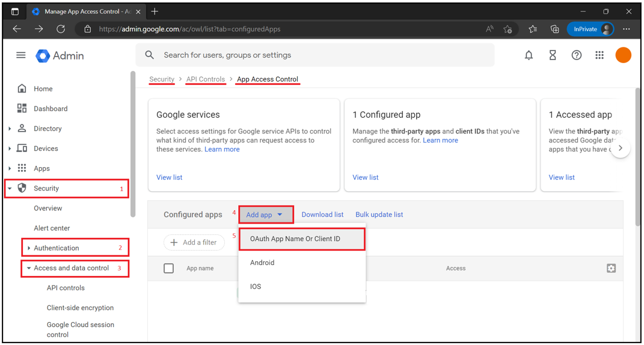
Task: Open the help question mark icon
Action: tap(577, 55)
